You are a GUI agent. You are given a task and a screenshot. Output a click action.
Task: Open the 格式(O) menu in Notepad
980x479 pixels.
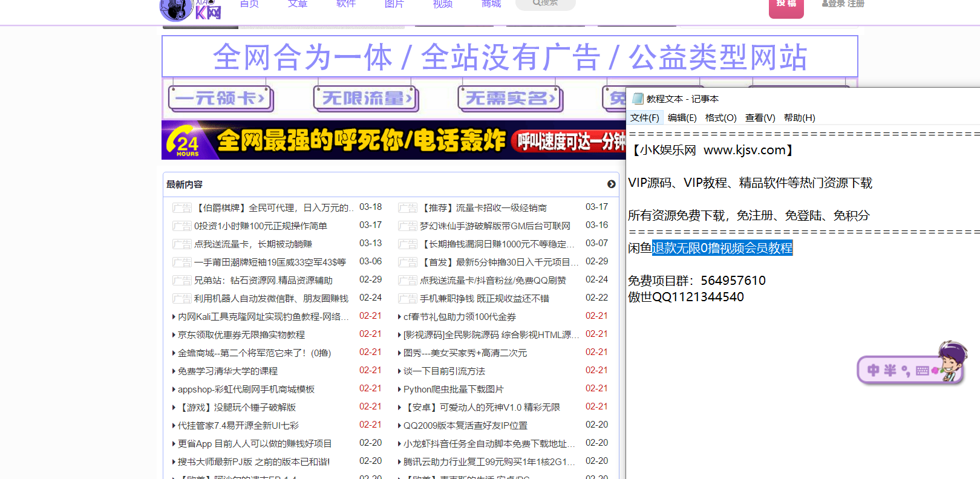[721, 117]
